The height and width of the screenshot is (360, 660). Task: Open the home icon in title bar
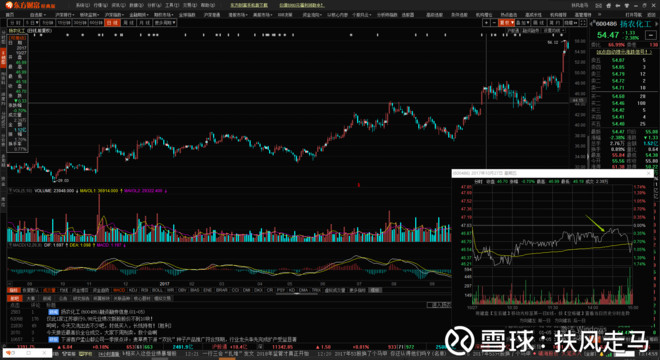(x=608, y=5)
